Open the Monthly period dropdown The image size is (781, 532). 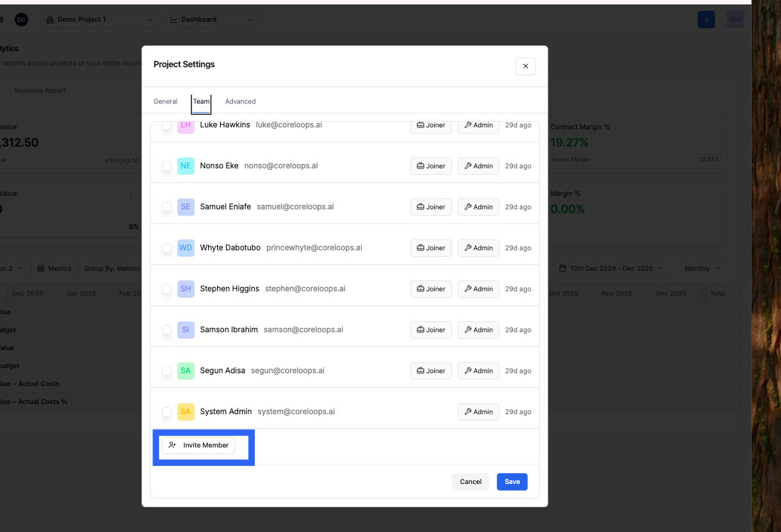702,268
